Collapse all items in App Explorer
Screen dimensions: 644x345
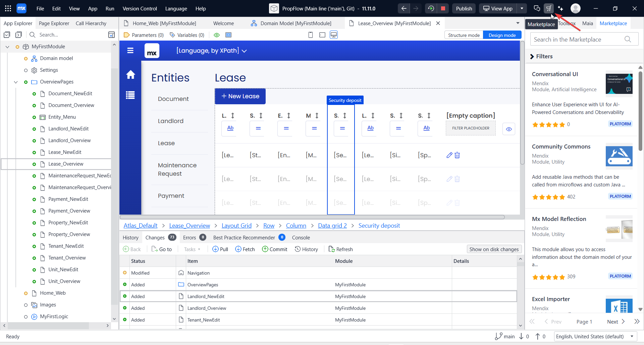pyautogui.click(x=7, y=35)
